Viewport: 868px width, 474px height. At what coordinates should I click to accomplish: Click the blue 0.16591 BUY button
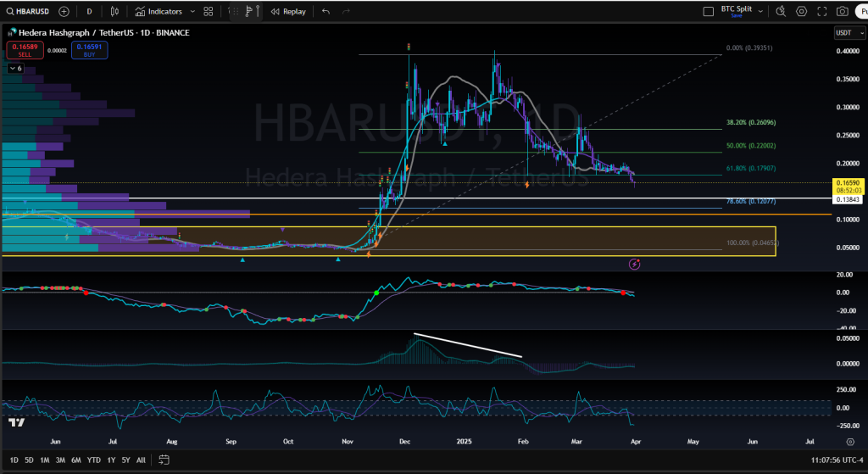coord(89,50)
